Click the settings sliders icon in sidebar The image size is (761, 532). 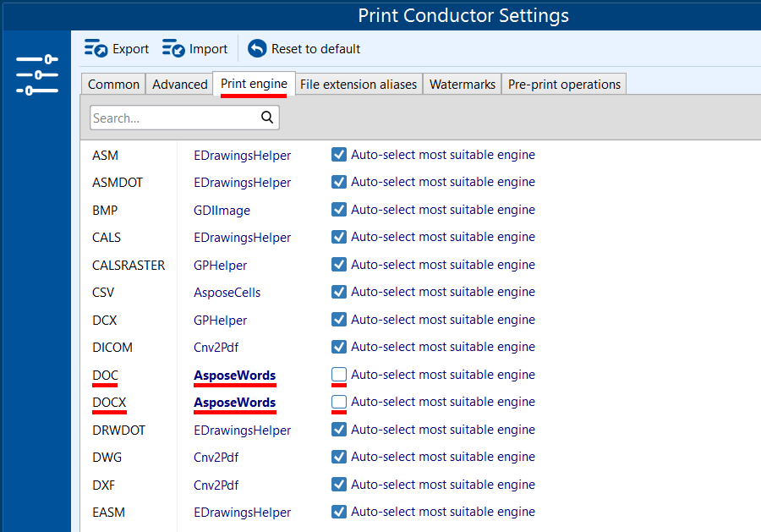(36, 74)
